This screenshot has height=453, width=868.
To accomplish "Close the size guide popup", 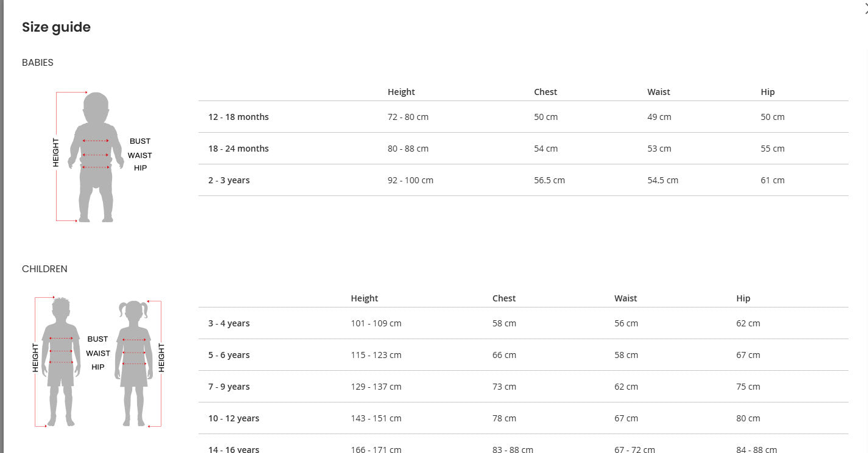I will pos(865,7).
